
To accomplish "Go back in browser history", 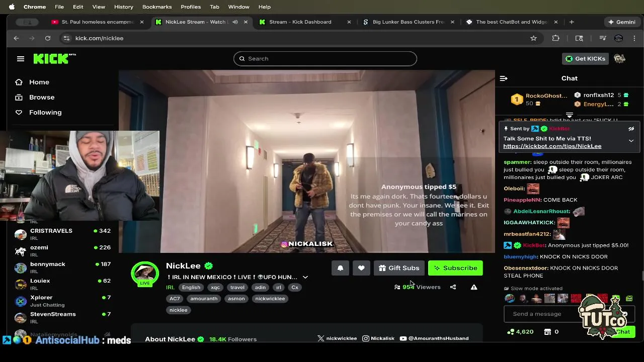I will coord(16,38).
